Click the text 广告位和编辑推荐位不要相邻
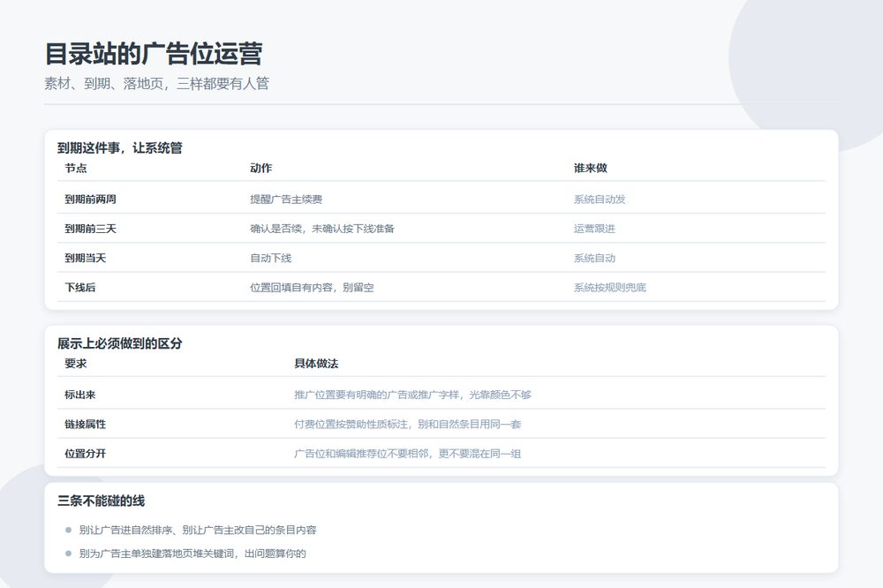 coord(361,453)
